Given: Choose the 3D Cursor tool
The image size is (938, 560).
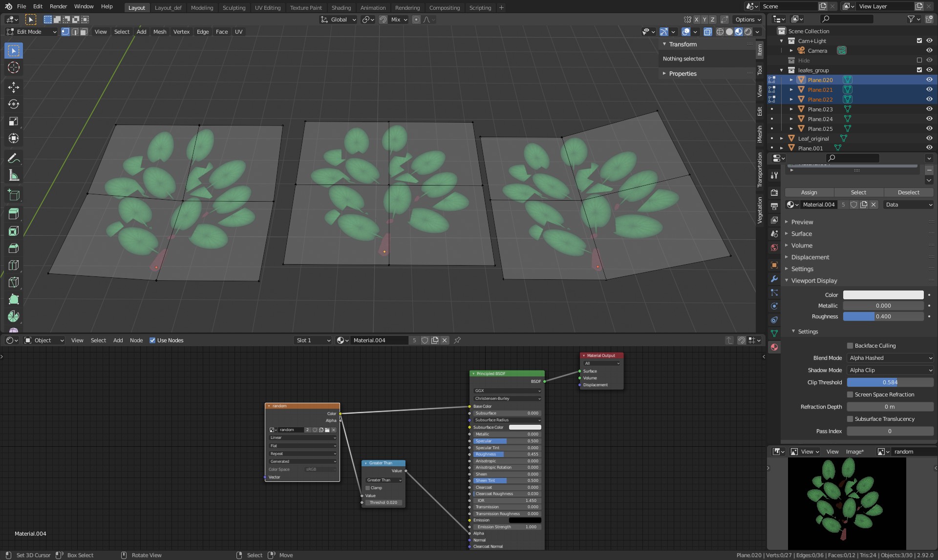Looking at the screenshot, I should (x=14, y=68).
